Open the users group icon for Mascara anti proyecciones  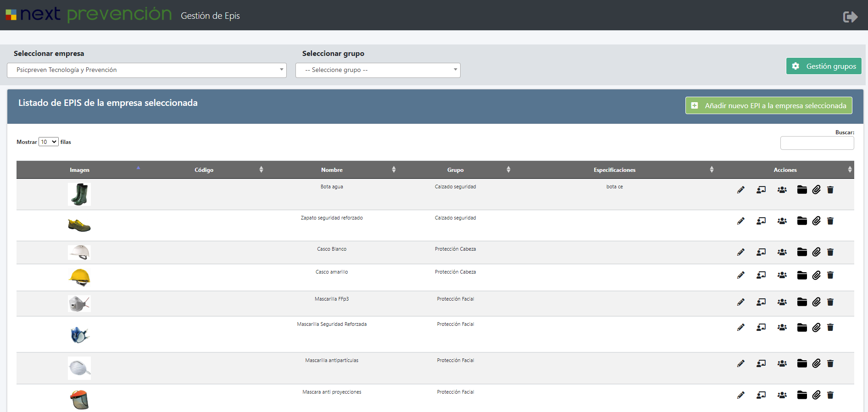782,395
